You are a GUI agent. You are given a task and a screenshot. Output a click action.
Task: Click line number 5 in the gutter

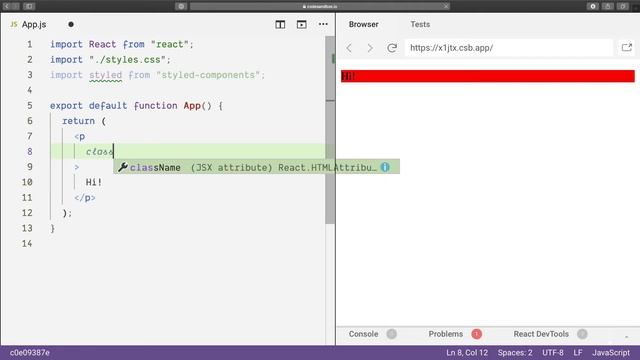click(29, 106)
